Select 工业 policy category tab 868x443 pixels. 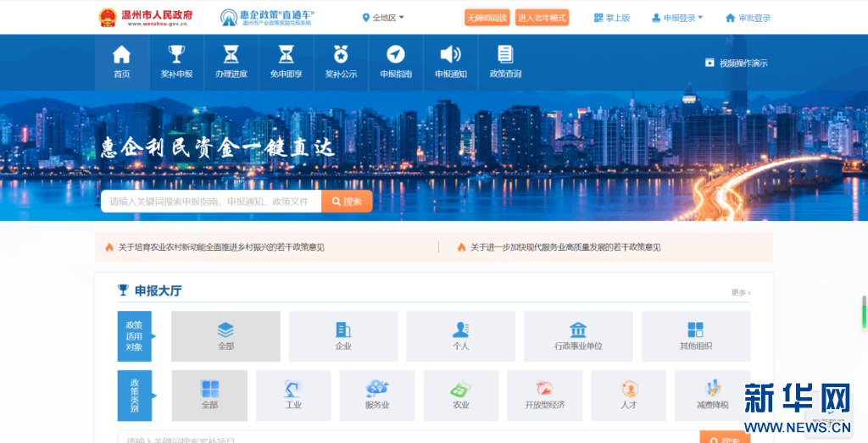(x=293, y=396)
